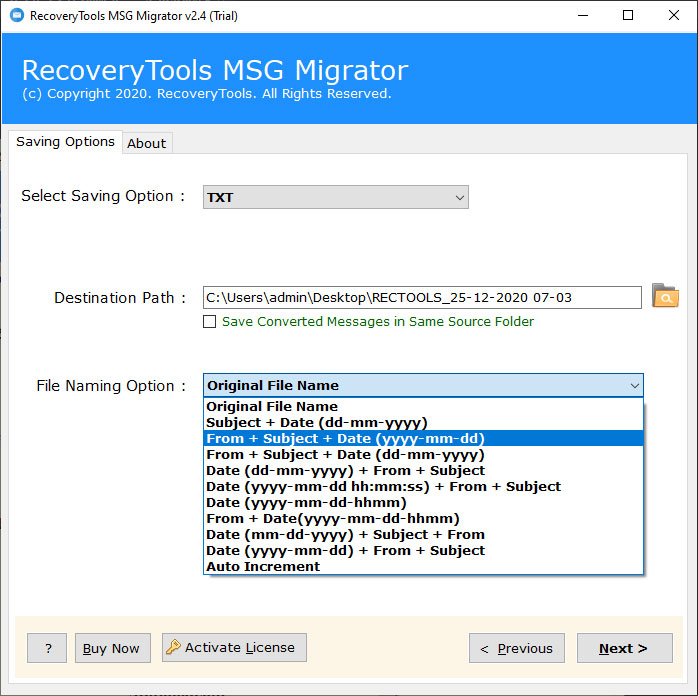Choose Original File Name from the list
Screen dimensions: 698x696
coord(423,406)
